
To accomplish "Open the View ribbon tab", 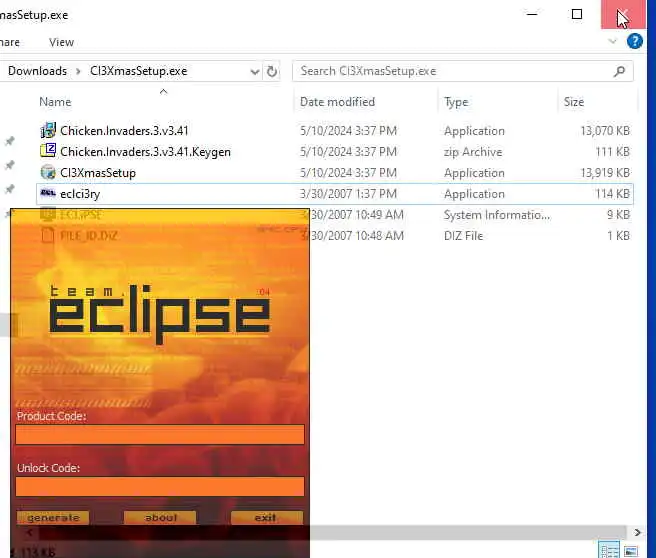I will click(61, 42).
